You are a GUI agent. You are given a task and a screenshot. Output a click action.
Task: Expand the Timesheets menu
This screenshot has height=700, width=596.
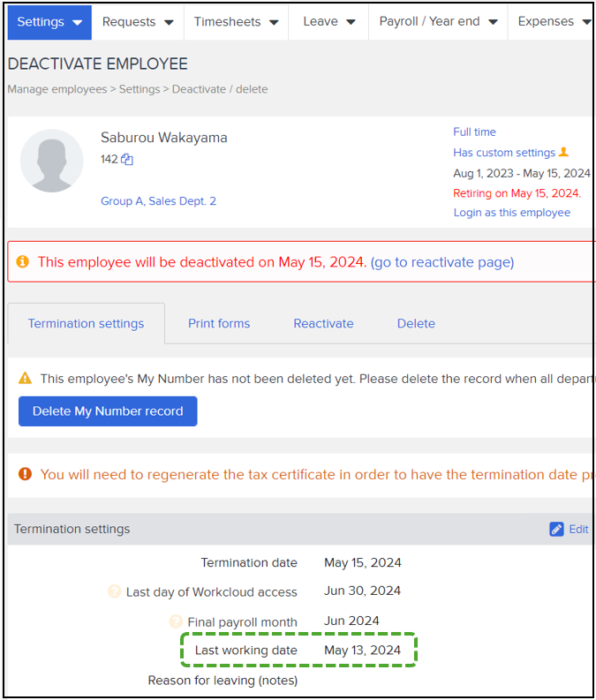click(x=236, y=22)
